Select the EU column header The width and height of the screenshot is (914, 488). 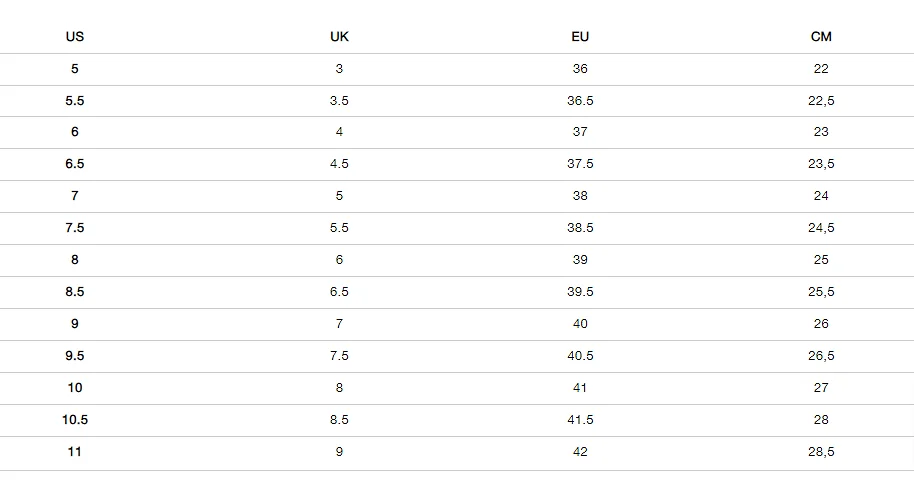580,37
